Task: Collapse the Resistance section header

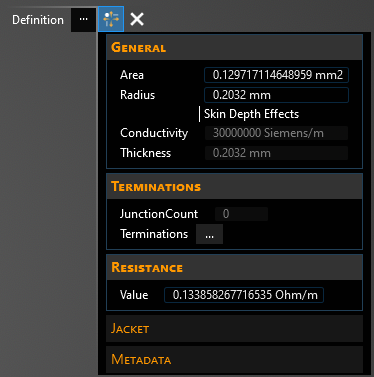Action: pyautogui.click(x=234, y=267)
